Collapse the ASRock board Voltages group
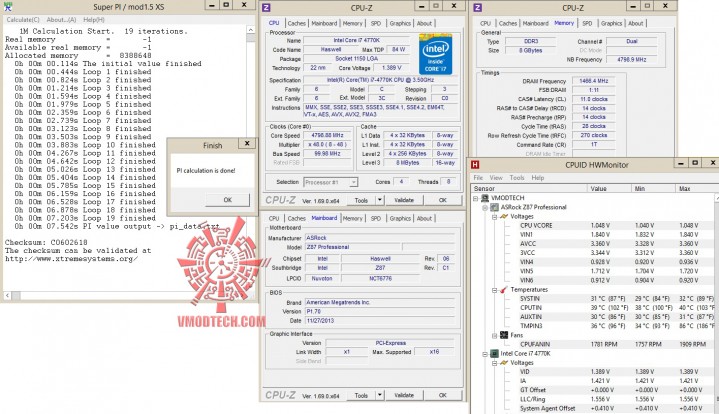The width and height of the screenshot is (719, 414). 495,216
